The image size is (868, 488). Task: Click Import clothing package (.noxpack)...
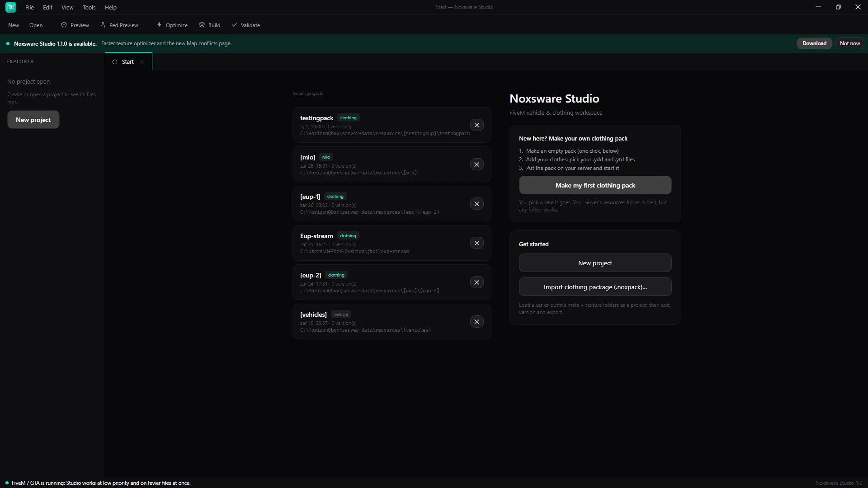[595, 287]
